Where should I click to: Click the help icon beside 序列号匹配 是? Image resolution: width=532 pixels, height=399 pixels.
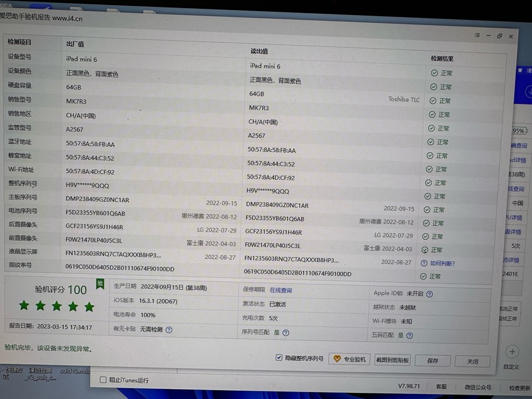[x=285, y=333]
